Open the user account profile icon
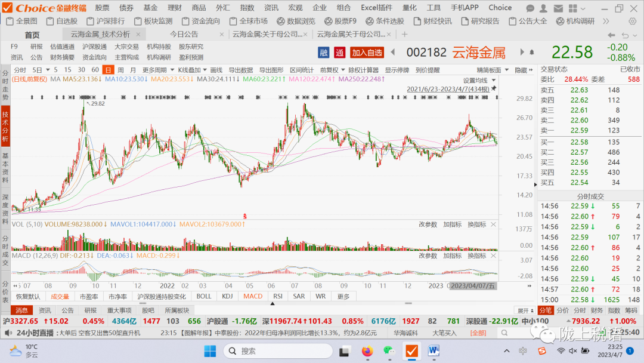644x363 pixels. tap(543, 8)
